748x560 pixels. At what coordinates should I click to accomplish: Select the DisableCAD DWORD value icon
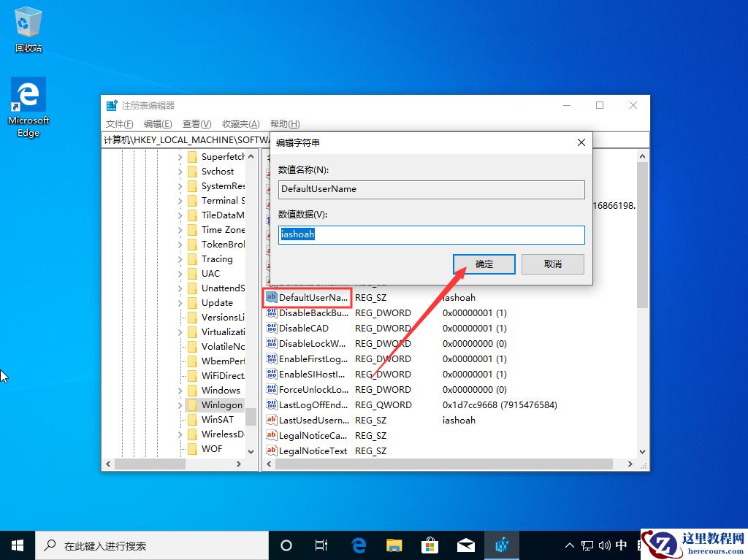271,328
